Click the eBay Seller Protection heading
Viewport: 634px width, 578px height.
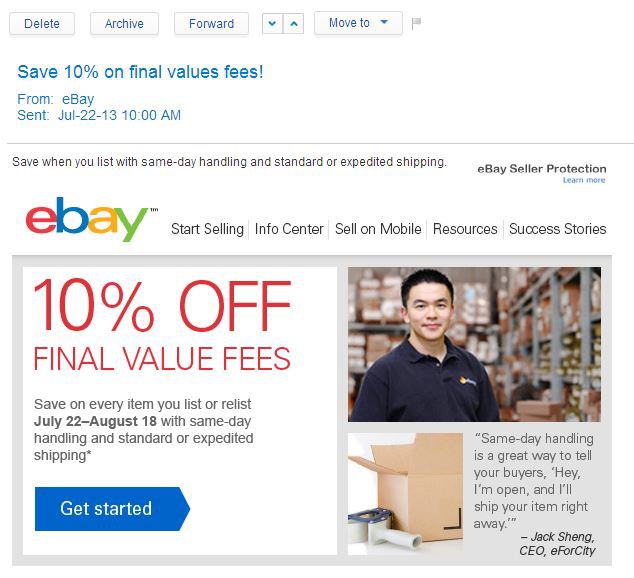[x=542, y=169]
